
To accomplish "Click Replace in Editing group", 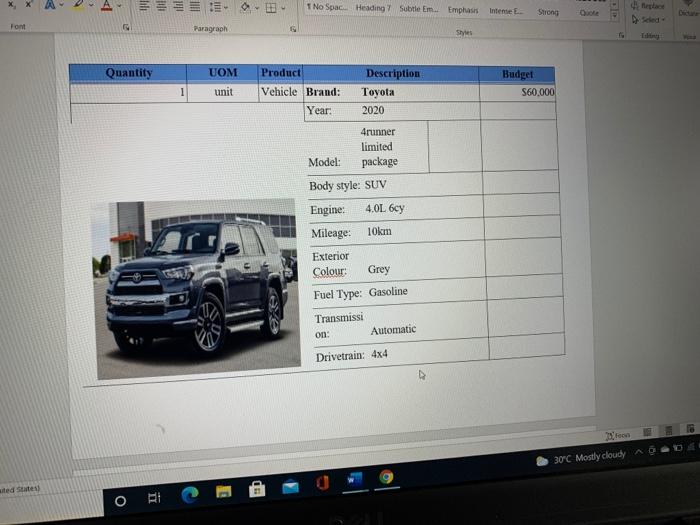I will pyautogui.click(x=648, y=6).
